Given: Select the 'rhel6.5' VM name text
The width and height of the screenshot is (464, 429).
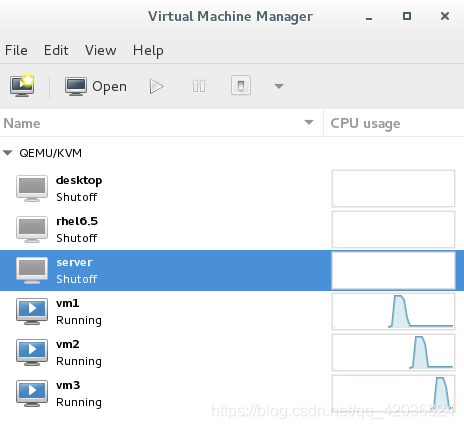Looking at the screenshot, I should coord(77,221).
